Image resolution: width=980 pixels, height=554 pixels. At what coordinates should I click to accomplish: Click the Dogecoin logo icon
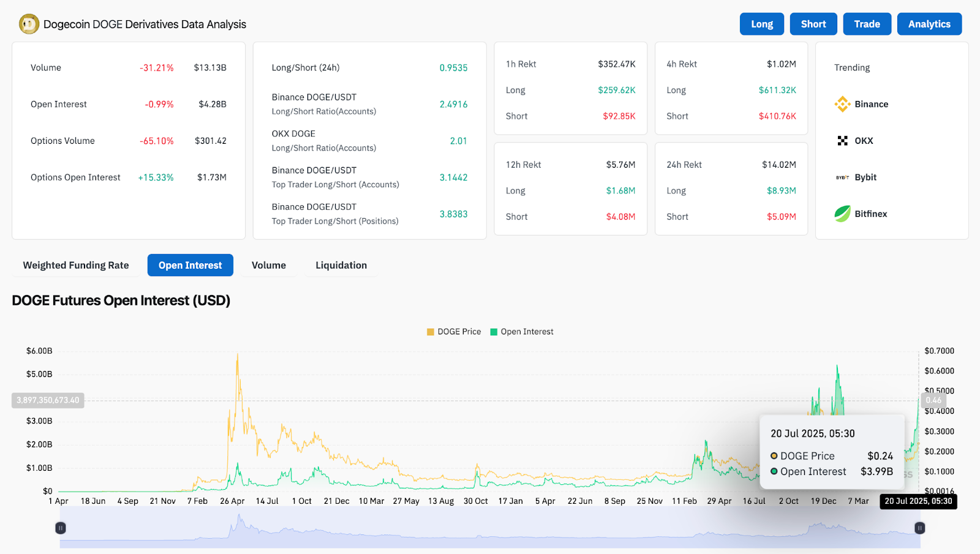[x=29, y=24]
